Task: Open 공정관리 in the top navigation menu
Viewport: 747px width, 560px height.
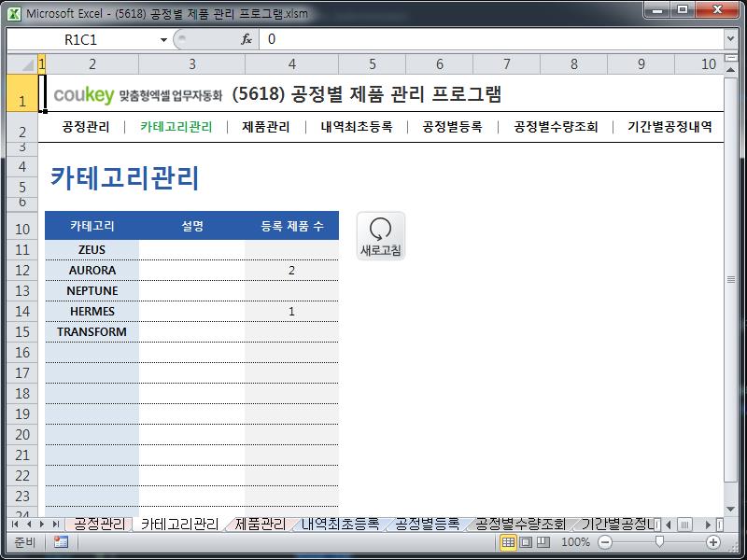Action: pyautogui.click(x=86, y=127)
